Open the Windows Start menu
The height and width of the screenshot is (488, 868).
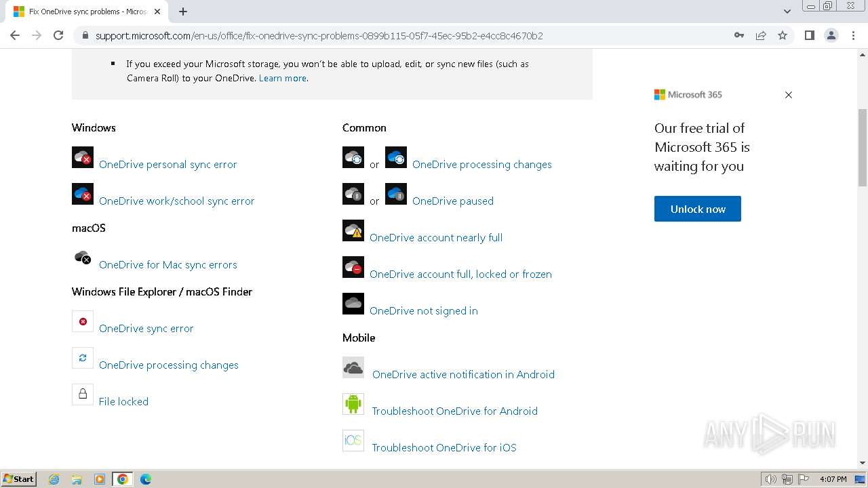tap(19, 479)
